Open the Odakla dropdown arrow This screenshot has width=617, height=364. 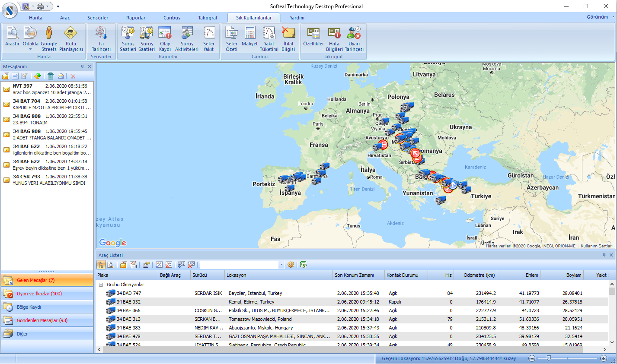(31, 49)
